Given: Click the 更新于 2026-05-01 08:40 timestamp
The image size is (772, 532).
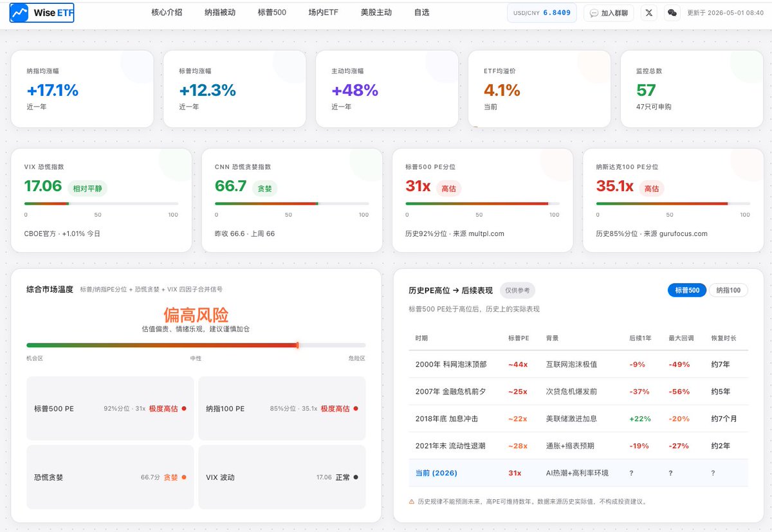Looking at the screenshot, I should [725, 13].
